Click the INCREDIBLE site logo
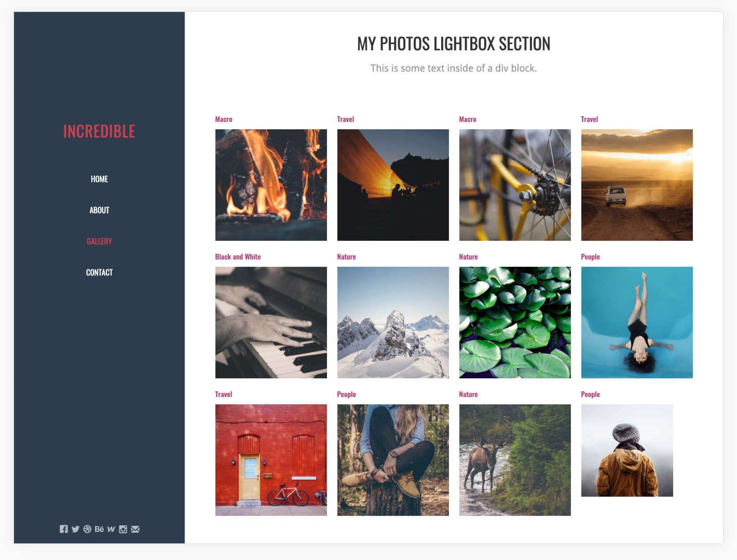The width and height of the screenshot is (737, 560). [x=99, y=131]
